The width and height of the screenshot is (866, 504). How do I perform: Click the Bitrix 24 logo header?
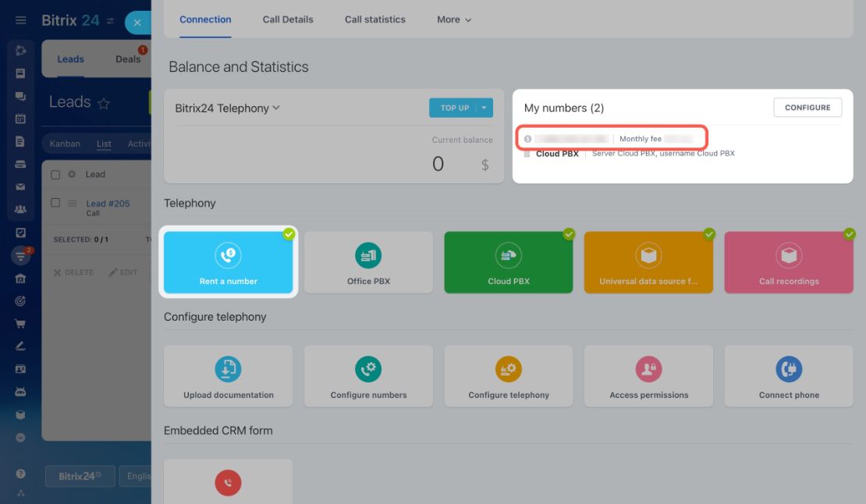pyautogui.click(x=71, y=20)
